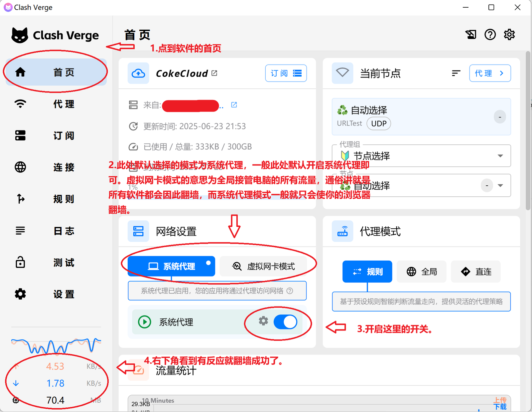Viewport: 532px width, 412px height.
Task: Select the 虚拟网卡模式 tab
Action: (263, 266)
